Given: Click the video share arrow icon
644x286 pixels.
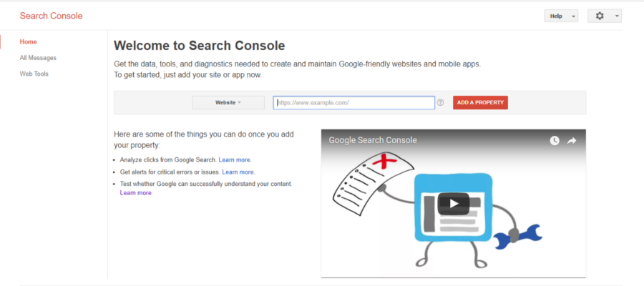Looking at the screenshot, I should click(572, 141).
